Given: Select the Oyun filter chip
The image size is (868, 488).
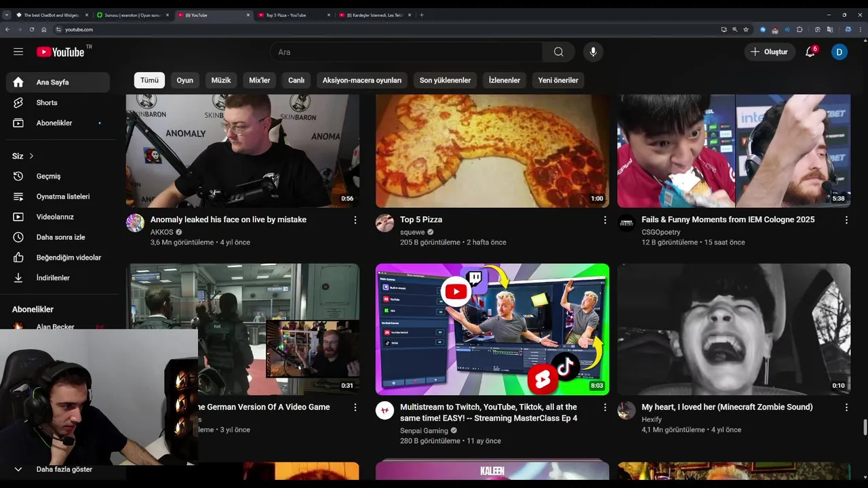Looking at the screenshot, I should pyautogui.click(x=185, y=80).
